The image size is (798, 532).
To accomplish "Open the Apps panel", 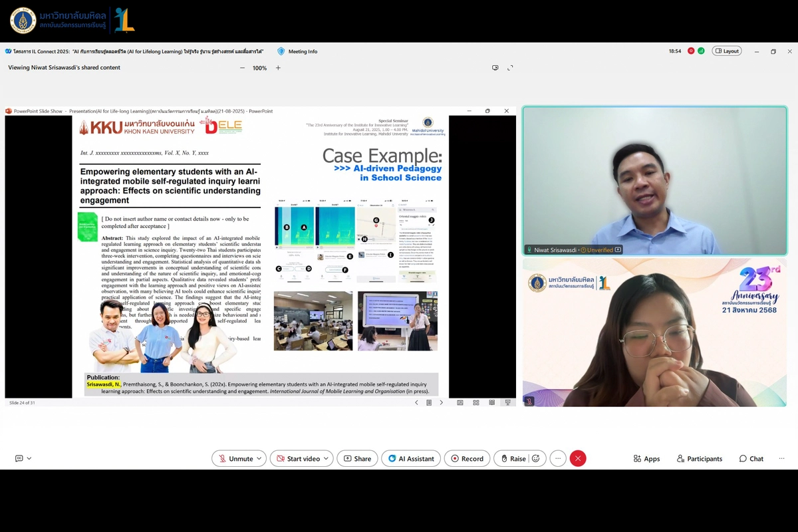I will (646, 459).
